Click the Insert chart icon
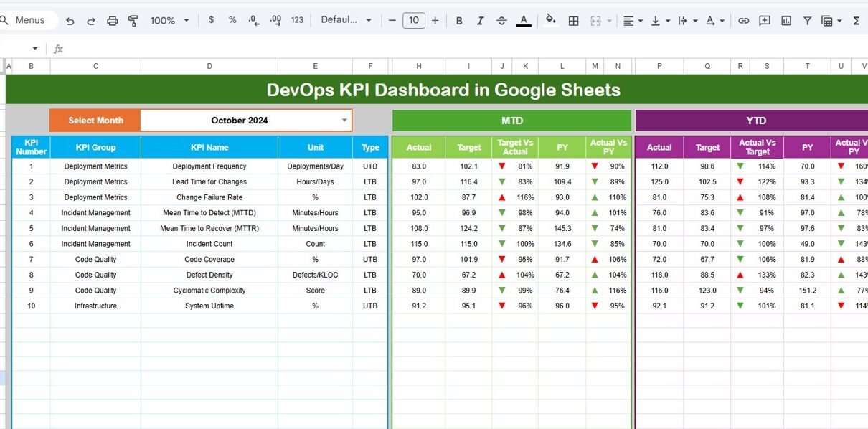The image size is (868, 429). click(786, 21)
